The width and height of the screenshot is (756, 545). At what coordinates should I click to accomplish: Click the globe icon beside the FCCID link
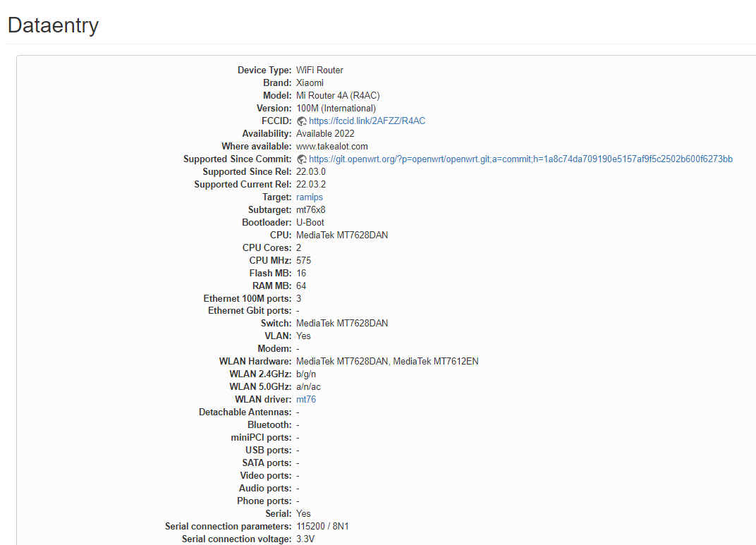pos(302,121)
